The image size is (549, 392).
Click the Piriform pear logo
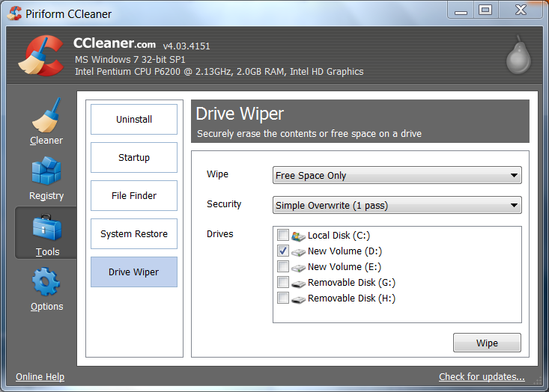pos(518,55)
